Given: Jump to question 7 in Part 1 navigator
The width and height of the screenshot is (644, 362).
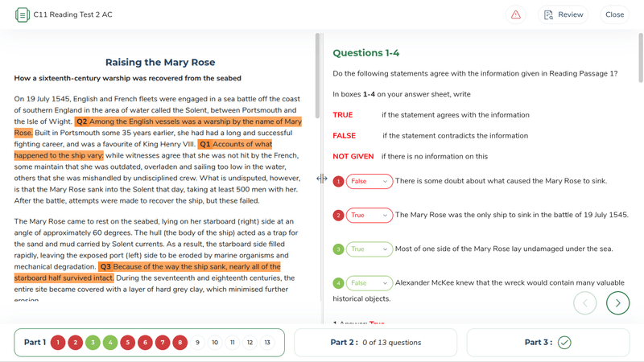Looking at the screenshot, I should pos(163,343).
